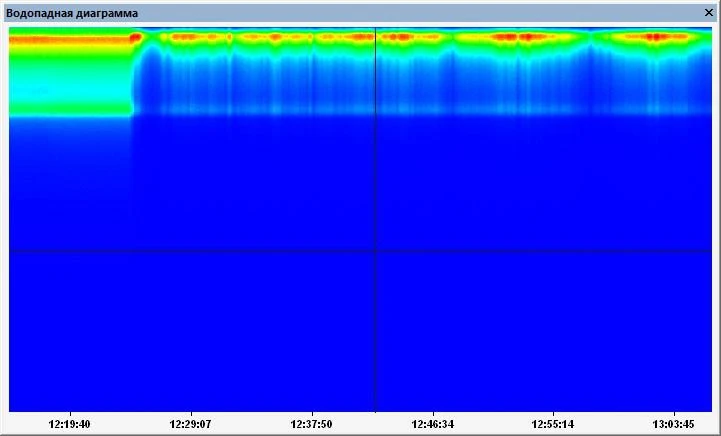Click the tick mark above the 13:03:45 label
This screenshot has width=721, height=436.
click(674, 414)
